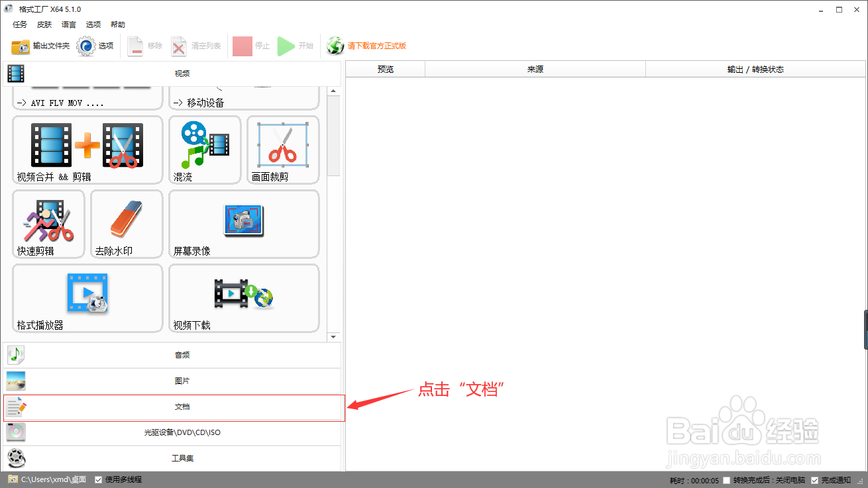Click the video panel scrollbar down arrow
The height and width of the screenshot is (488, 868).
[334, 337]
